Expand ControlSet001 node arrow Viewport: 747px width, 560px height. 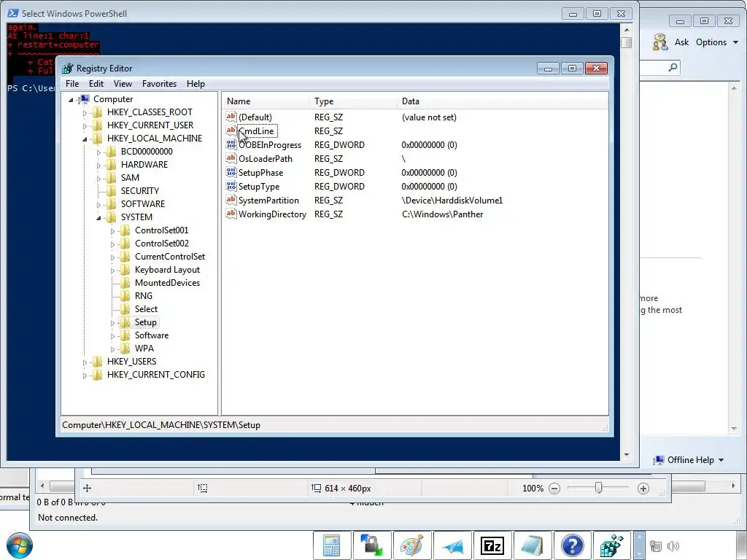[112, 231]
